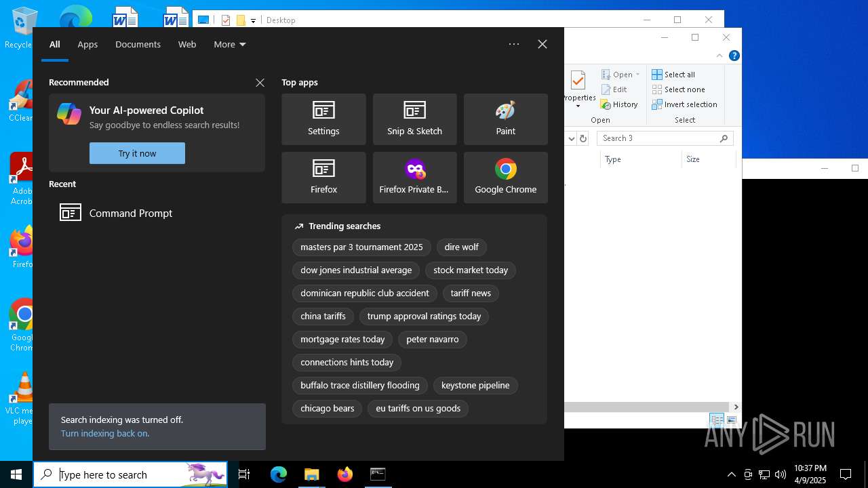Show hidden tray icons chevron
The image size is (868, 488).
731,474
